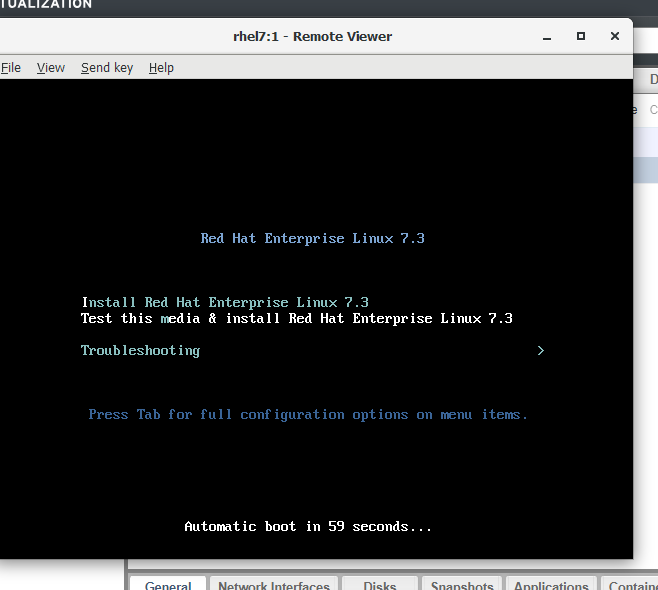Click the rhel7:1 - Remote Viewer title bar
The height and width of the screenshot is (590, 658).
(313, 37)
